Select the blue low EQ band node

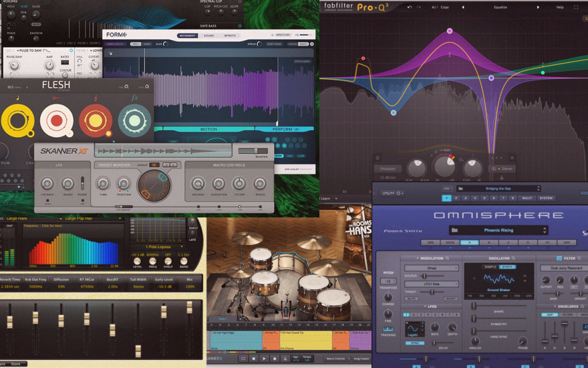(394, 112)
